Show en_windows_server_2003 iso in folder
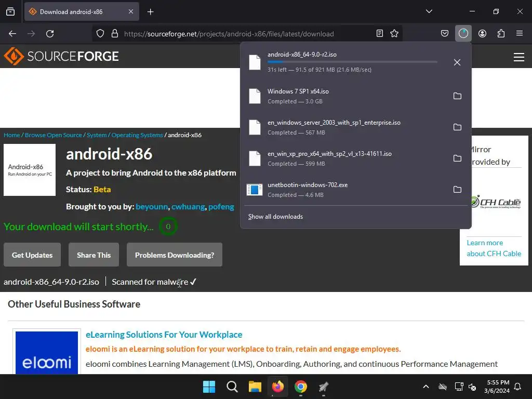Screen dimensions: 532x399 457,127
